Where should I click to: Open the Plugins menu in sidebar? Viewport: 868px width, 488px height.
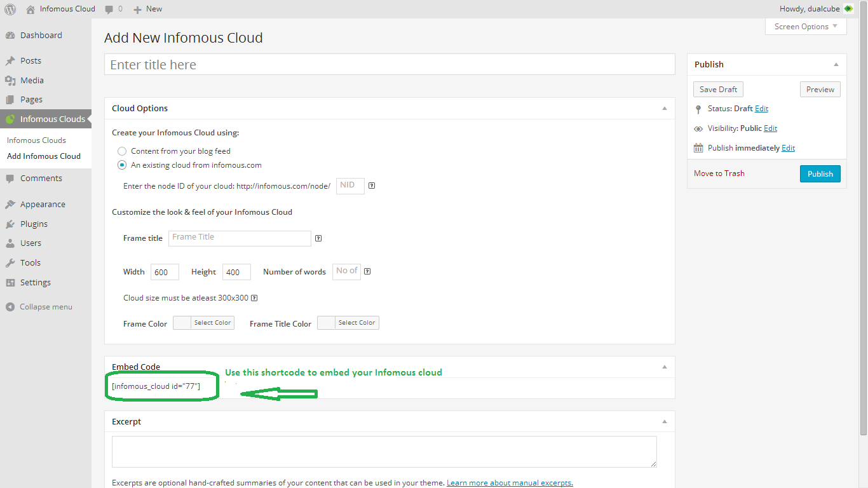pos(34,224)
